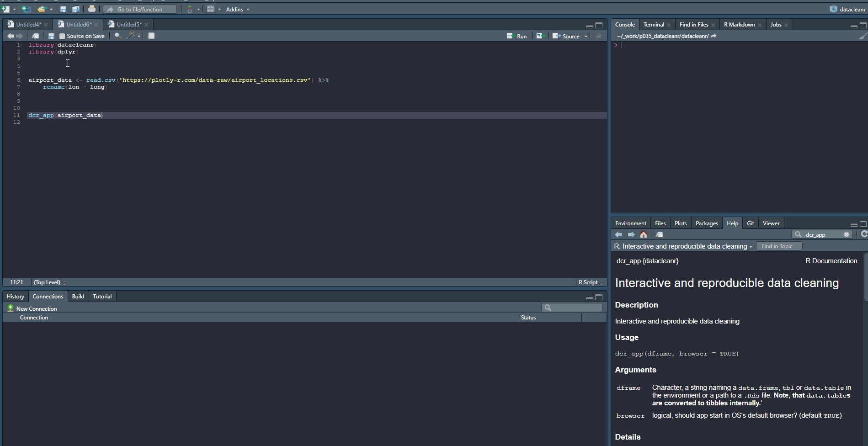Click the Help forward arrow icon
This screenshot has height=446, width=868.
[631, 234]
